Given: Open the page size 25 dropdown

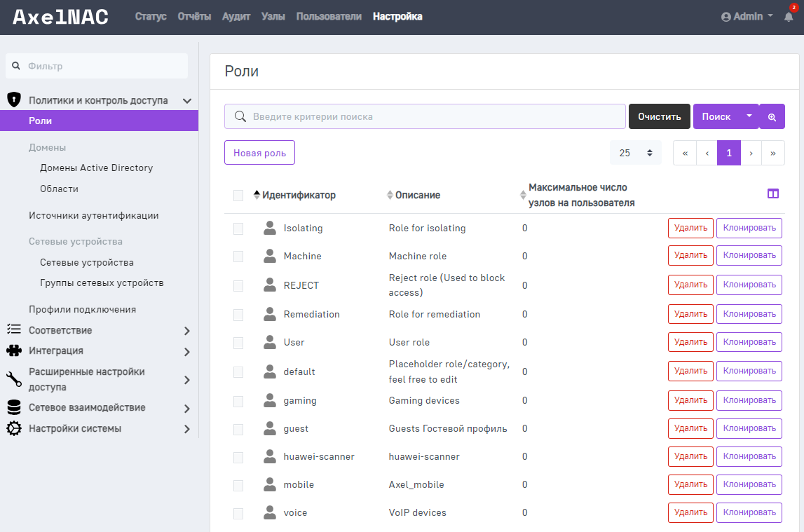Looking at the screenshot, I should tap(635, 153).
